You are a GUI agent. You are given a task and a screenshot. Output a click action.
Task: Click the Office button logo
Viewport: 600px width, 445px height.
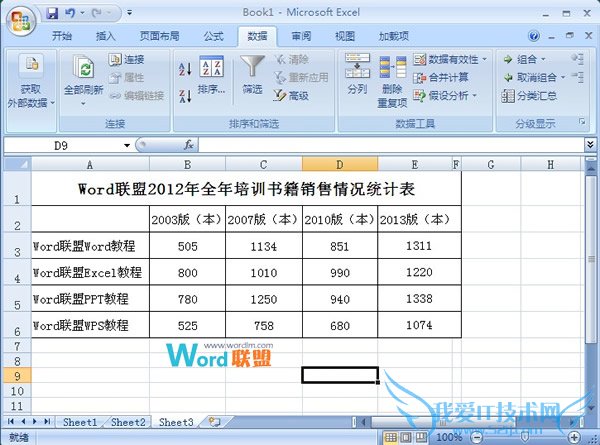(21, 20)
